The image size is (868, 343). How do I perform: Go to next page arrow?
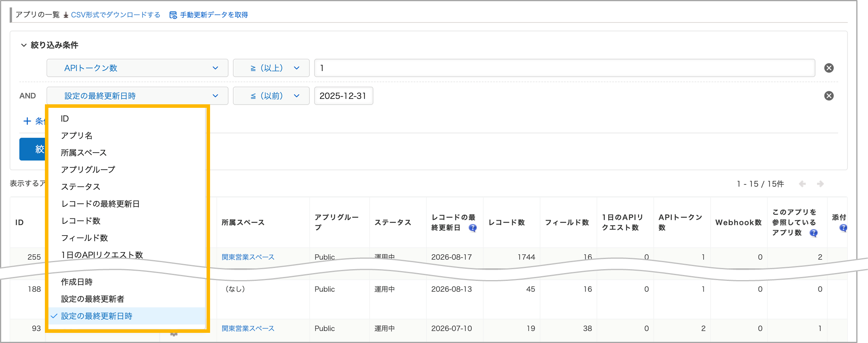click(820, 184)
